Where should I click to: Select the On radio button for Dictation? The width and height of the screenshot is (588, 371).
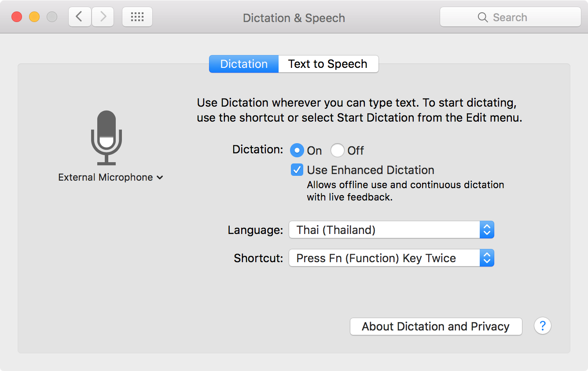297,150
